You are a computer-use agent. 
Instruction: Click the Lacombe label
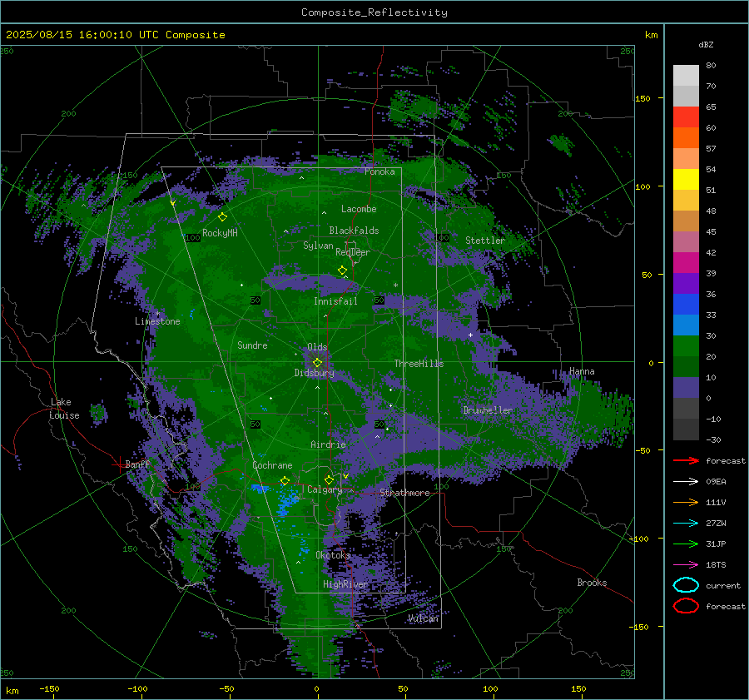point(359,209)
